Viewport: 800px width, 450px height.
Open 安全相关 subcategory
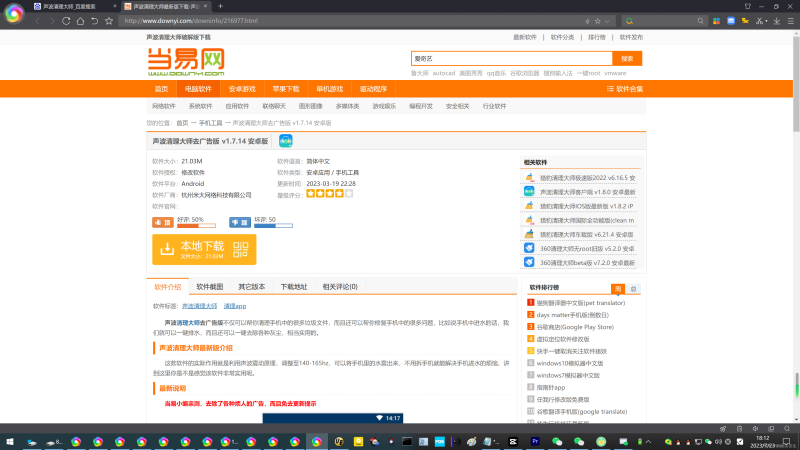(458, 106)
